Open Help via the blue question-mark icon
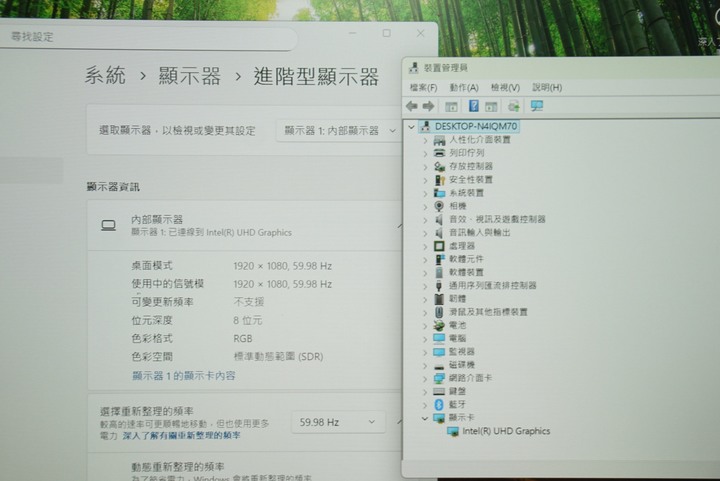This screenshot has height=481, width=720. pos(473,106)
